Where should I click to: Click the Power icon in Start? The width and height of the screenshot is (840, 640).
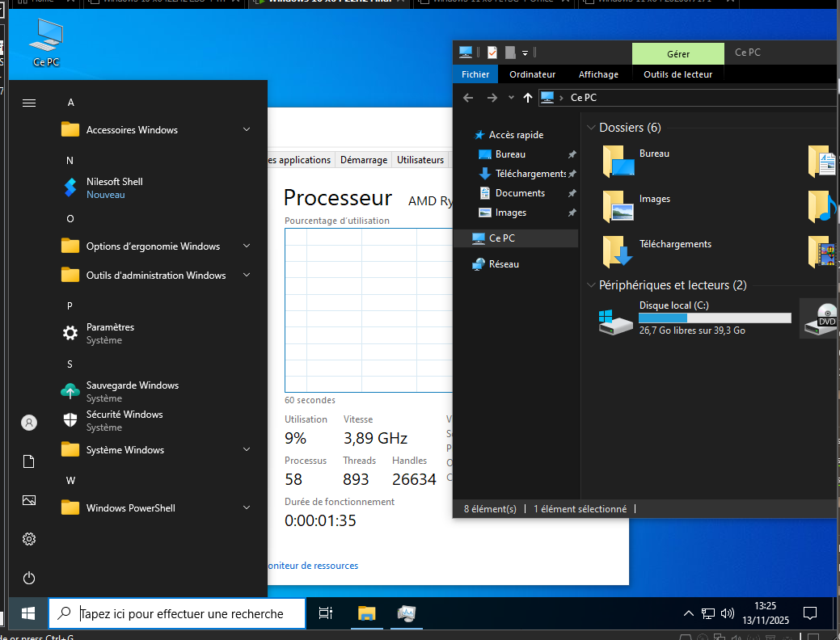click(x=29, y=578)
